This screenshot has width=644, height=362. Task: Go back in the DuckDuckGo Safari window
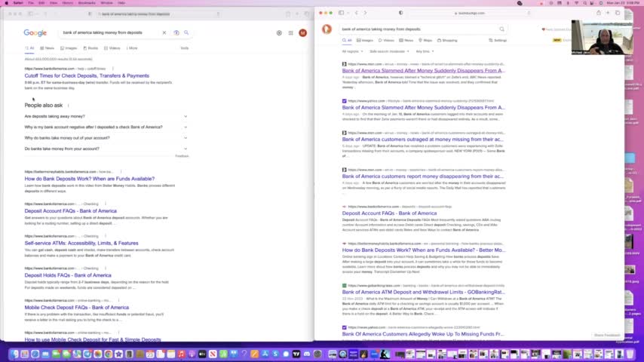[x=357, y=13]
